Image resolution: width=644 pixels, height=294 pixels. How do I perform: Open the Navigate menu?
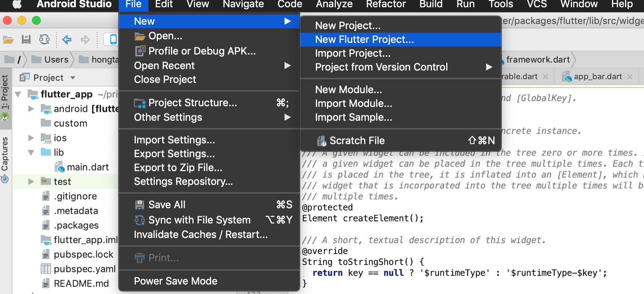pos(243,4)
